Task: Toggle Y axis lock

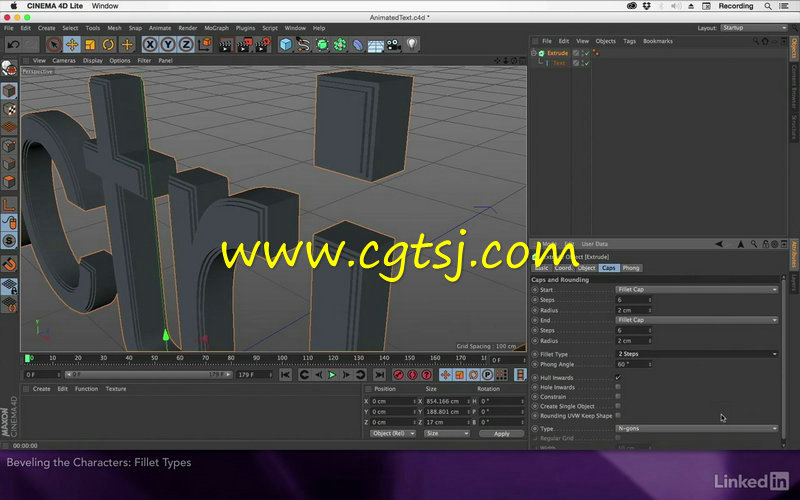Action: (x=168, y=44)
